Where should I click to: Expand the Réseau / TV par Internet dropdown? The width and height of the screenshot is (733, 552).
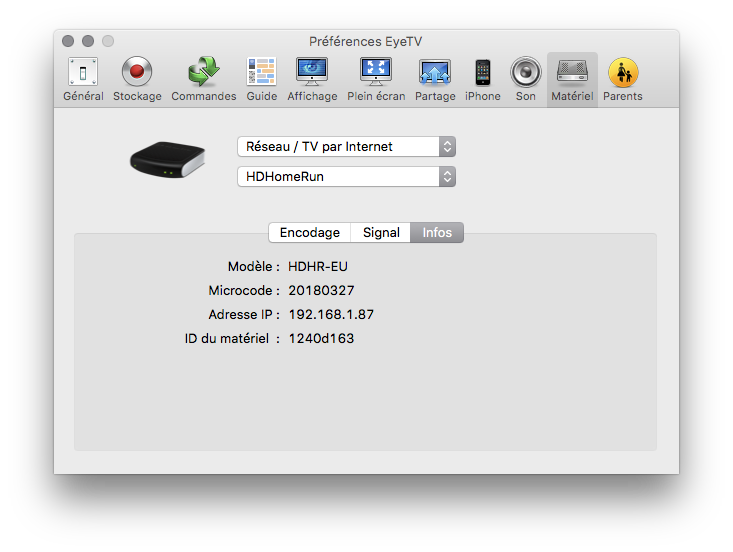(346, 147)
